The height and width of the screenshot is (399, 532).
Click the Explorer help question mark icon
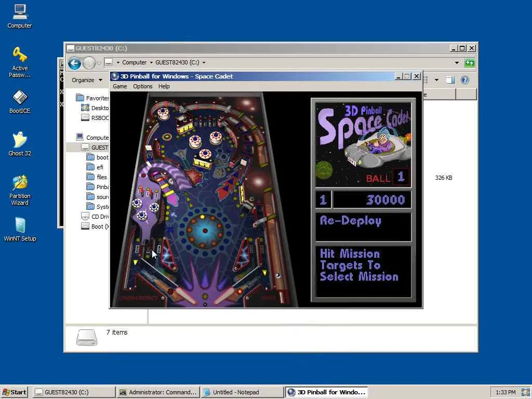tap(465, 79)
